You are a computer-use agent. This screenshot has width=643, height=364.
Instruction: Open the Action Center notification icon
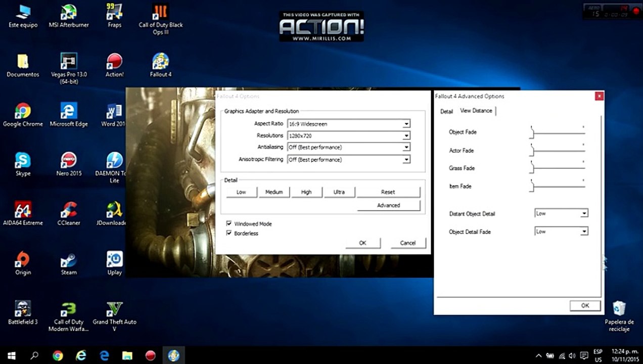tap(584, 355)
